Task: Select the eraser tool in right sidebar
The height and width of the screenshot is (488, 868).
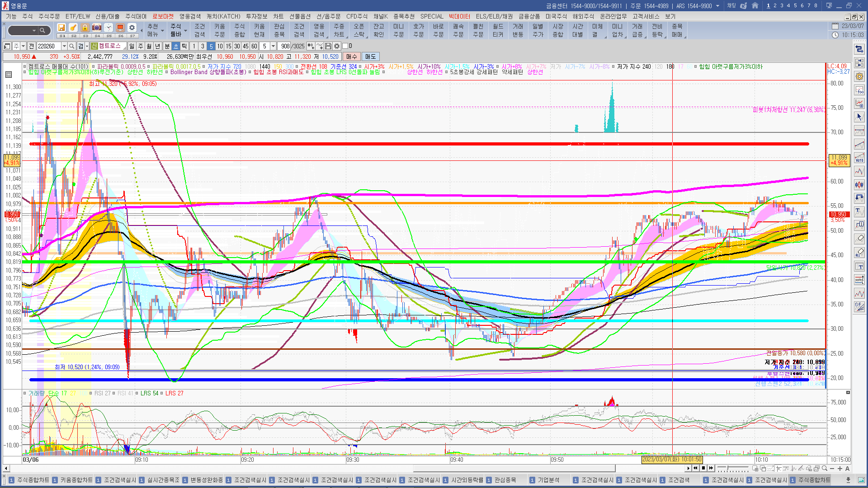Action: click(859, 239)
